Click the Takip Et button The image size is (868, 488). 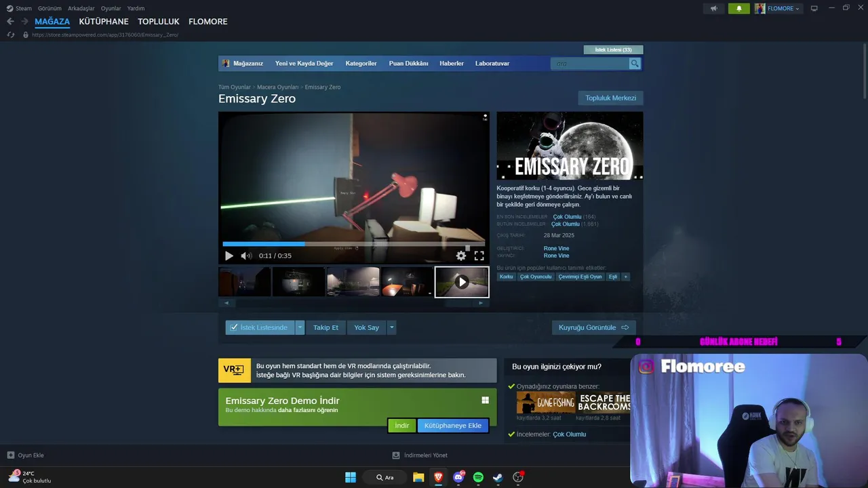(325, 327)
